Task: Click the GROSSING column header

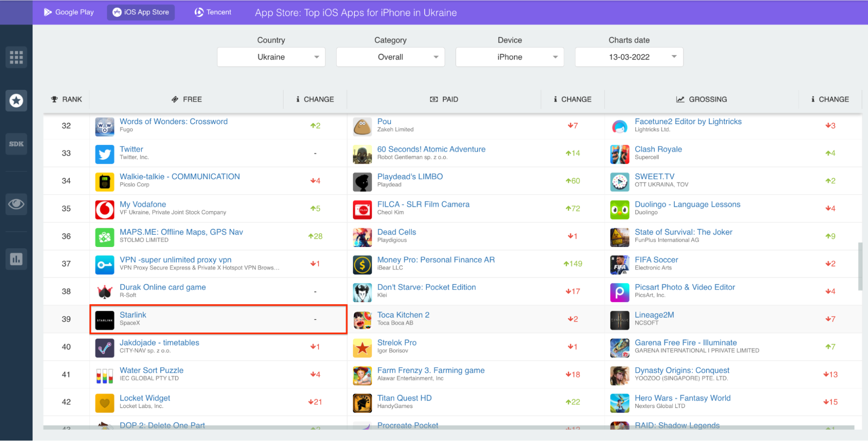Action: point(702,99)
